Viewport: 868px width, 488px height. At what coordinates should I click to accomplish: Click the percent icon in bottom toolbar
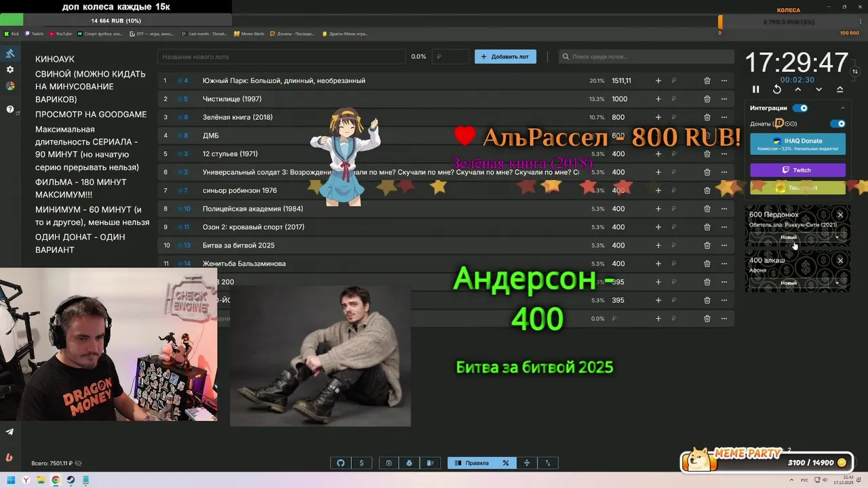click(505, 463)
